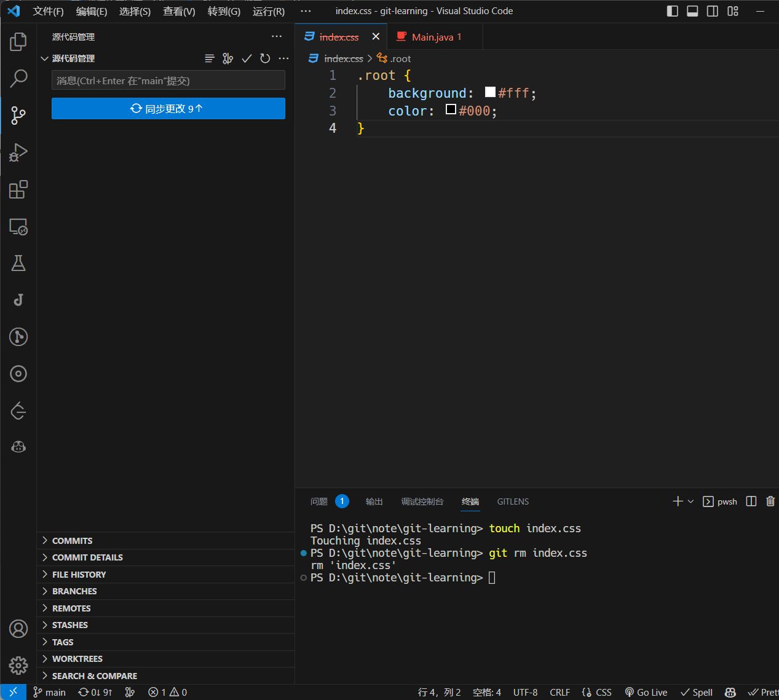The image size is (779, 700).
Task: Expand the BRANCHES section
Action: coord(74,591)
